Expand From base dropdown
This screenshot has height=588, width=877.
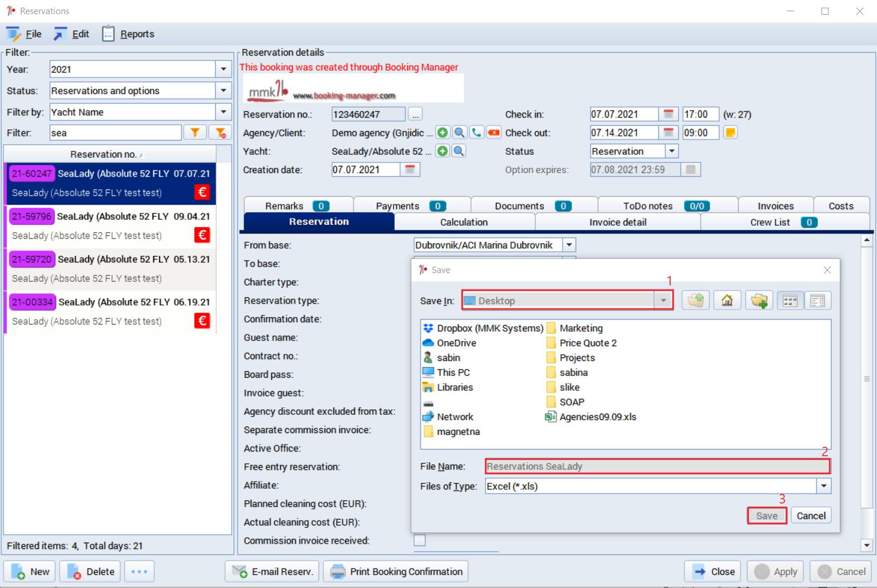pos(569,245)
